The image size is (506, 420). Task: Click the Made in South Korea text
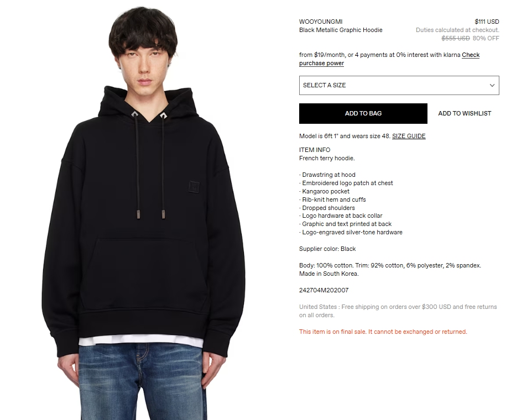pos(329,274)
